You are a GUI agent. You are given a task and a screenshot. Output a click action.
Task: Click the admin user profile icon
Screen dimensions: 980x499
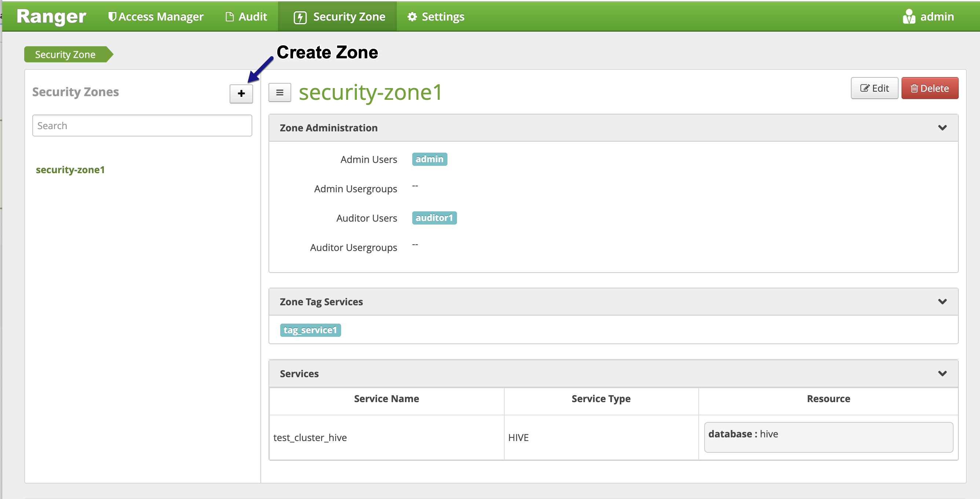[x=909, y=17]
